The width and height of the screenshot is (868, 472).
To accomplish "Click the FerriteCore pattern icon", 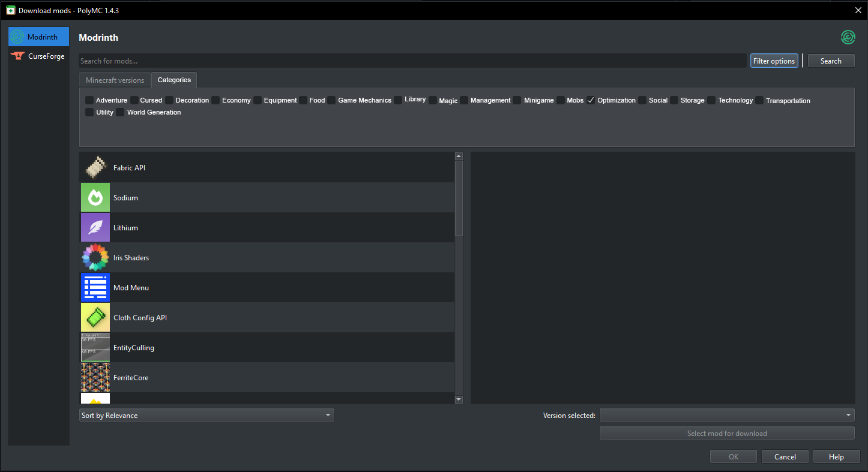I will click(95, 377).
